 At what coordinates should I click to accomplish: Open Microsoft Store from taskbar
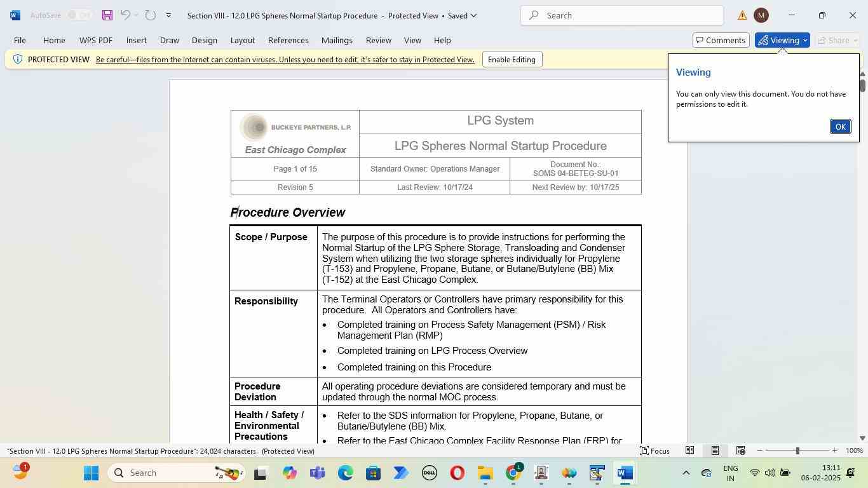[374, 473]
